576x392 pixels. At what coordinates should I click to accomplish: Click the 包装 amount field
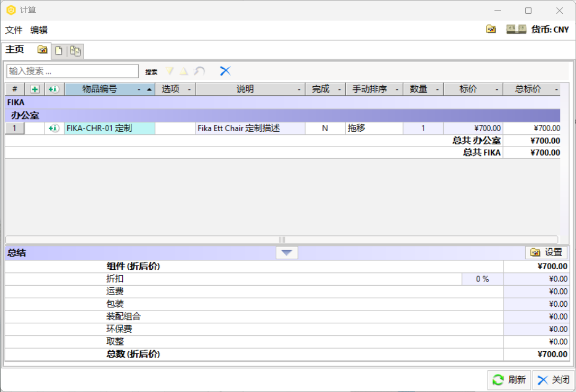536,304
